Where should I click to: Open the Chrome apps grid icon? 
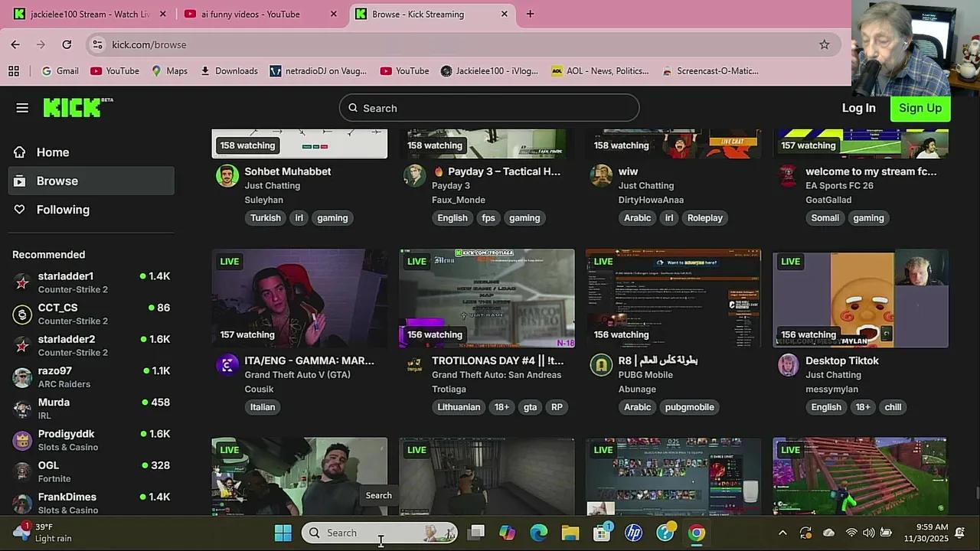tap(14, 70)
